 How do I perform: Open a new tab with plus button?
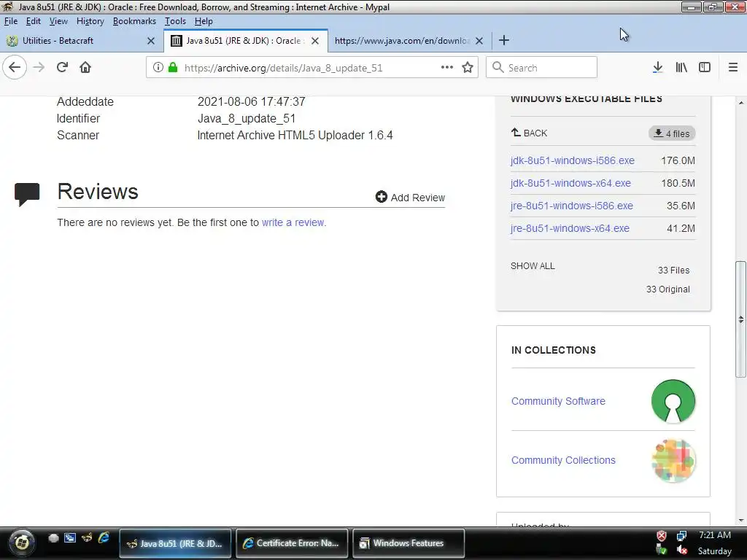503,41
